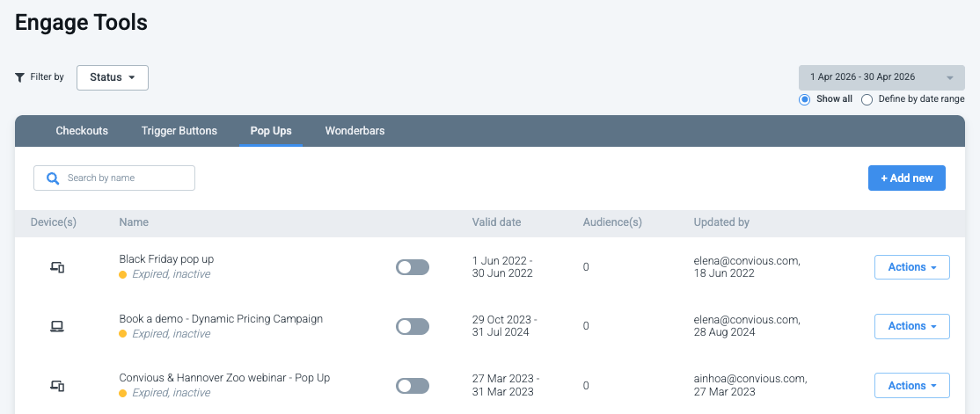Expand Actions for Book a demo campaign
The image size is (980, 414).
tap(912, 327)
